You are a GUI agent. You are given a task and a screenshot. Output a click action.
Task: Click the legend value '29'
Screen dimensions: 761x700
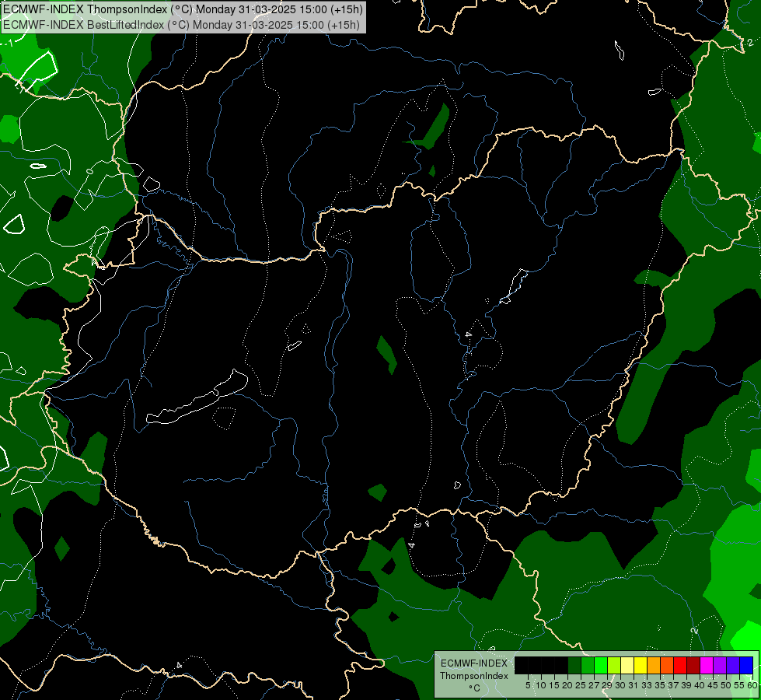coord(607,685)
